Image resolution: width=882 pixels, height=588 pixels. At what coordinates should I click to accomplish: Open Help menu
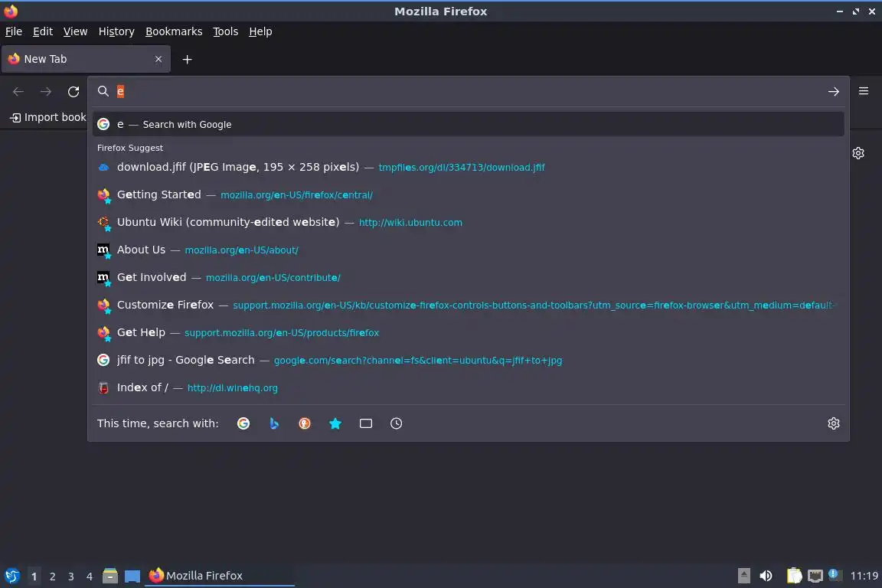coord(260,31)
